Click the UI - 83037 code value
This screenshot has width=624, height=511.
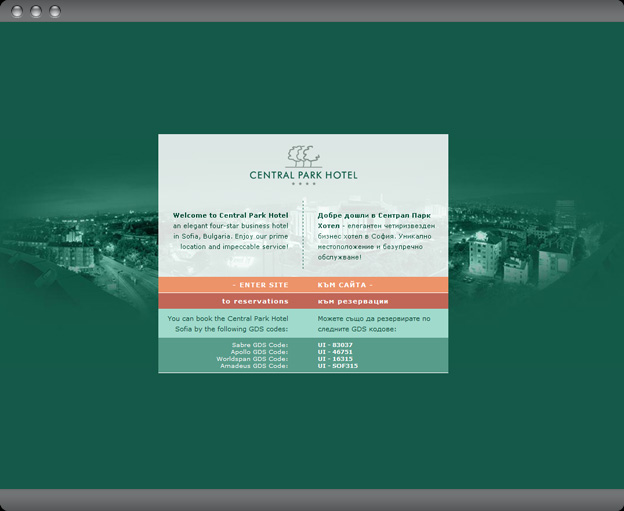(x=335, y=345)
